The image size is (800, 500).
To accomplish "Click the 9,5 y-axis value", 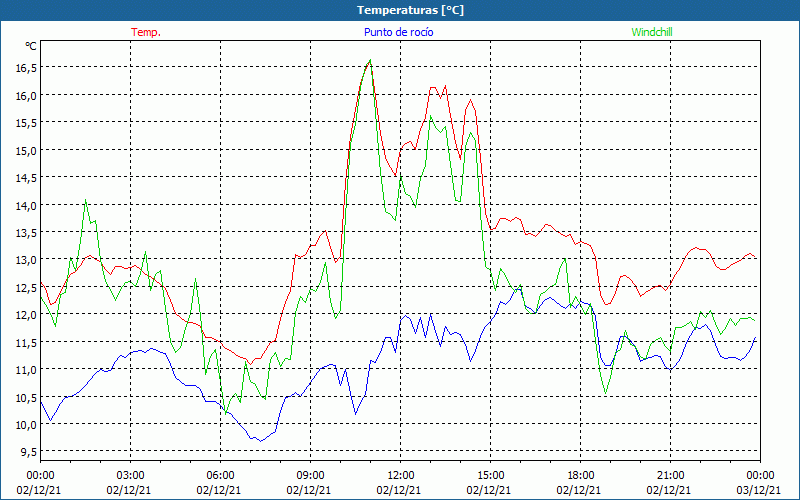I will pyautogui.click(x=28, y=452).
